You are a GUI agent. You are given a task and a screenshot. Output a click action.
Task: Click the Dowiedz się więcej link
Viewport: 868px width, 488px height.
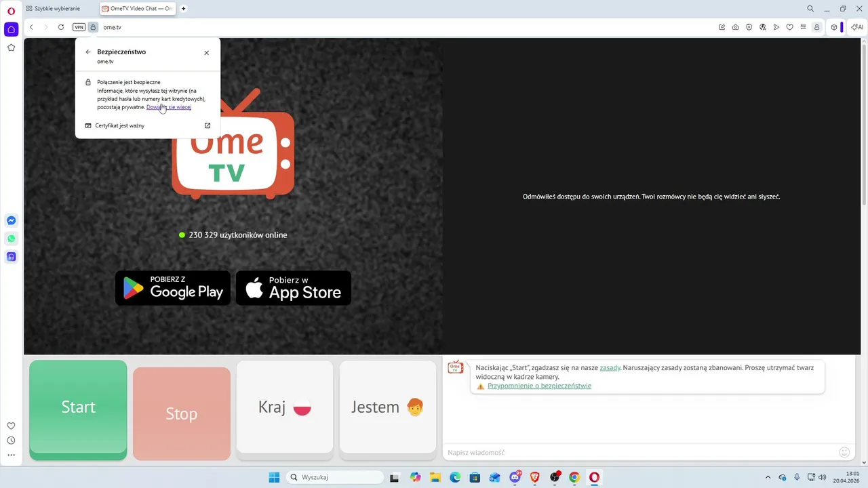[169, 107]
